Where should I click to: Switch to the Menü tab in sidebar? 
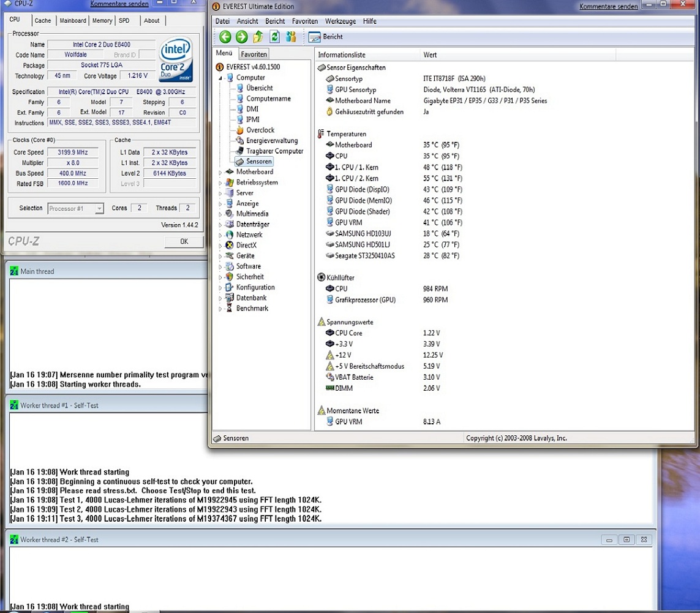224,53
